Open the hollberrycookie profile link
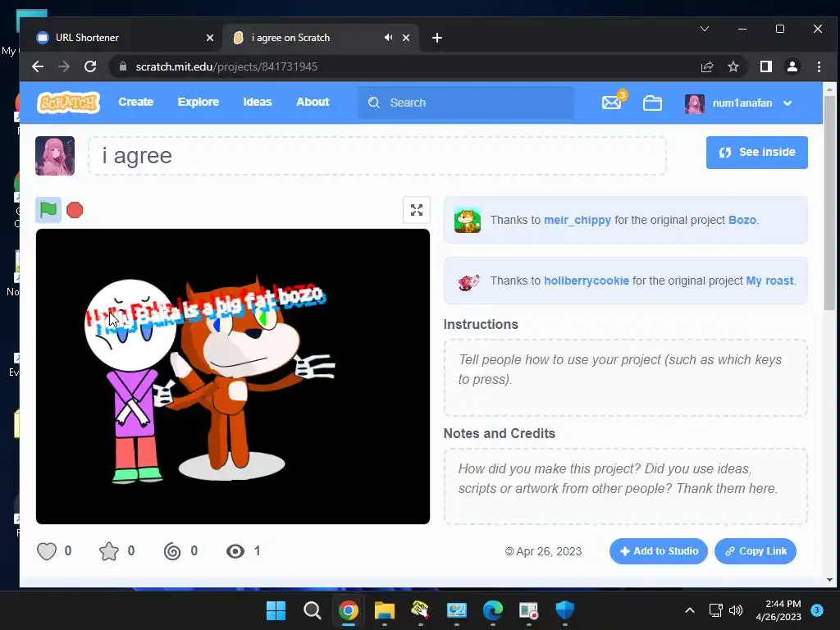The width and height of the screenshot is (840, 630). (586, 281)
